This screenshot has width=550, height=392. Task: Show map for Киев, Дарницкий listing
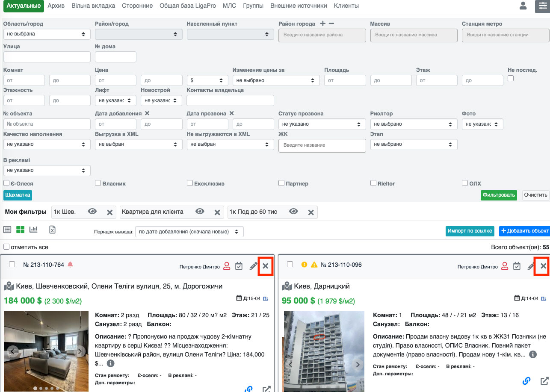(287, 286)
